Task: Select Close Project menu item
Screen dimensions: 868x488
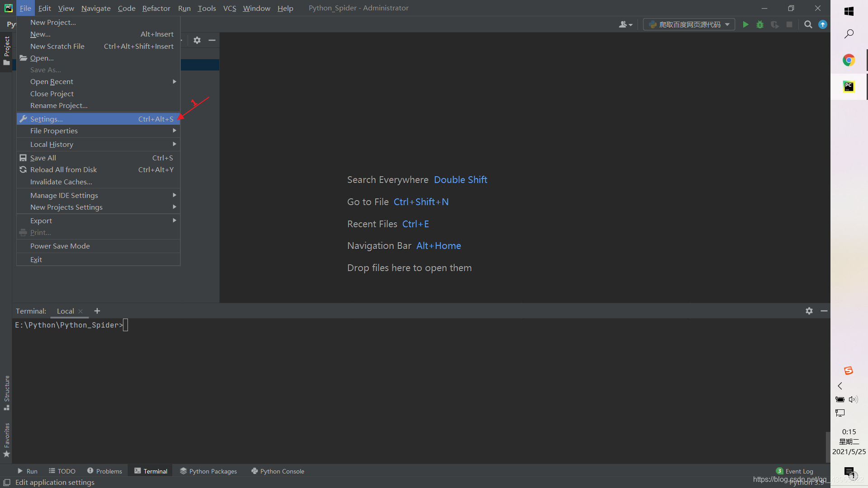Action: point(98,94)
